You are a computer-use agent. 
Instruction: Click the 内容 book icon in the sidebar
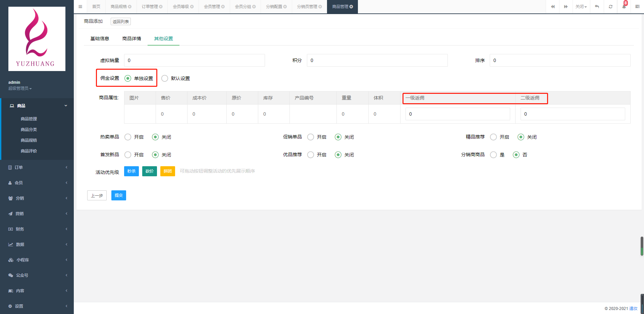[x=11, y=291]
